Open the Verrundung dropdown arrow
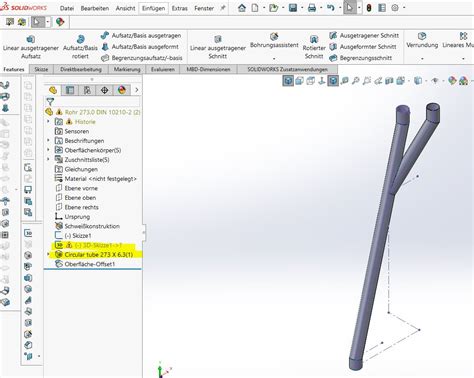Viewport: 474px width, 378px height. (x=422, y=59)
